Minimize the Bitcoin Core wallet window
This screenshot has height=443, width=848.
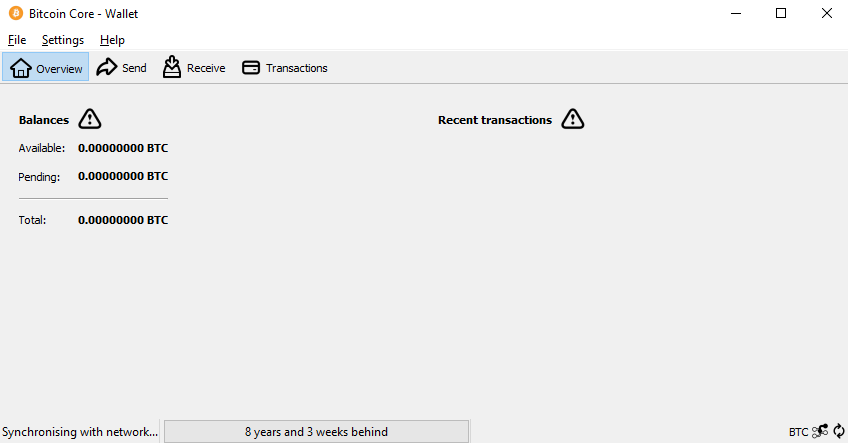coord(736,14)
